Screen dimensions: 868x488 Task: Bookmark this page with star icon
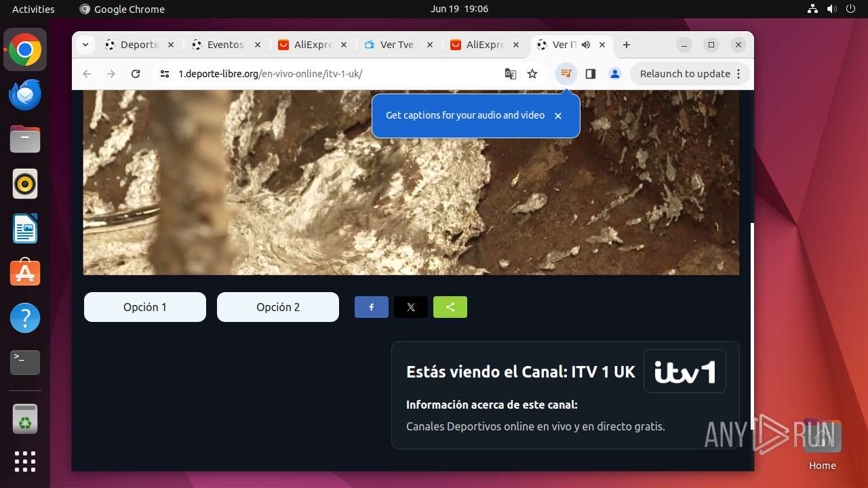[x=532, y=74]
